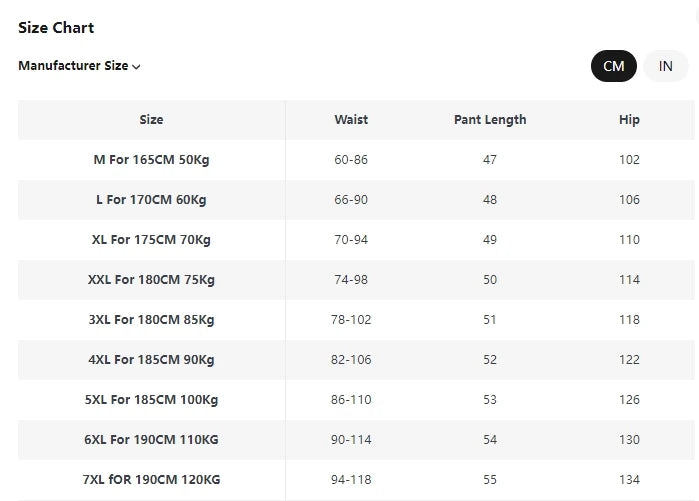Select the L For 170CM 60Kg row
Image resolution: width=699 pixels, height=501 pixels.
click(356, 200)
